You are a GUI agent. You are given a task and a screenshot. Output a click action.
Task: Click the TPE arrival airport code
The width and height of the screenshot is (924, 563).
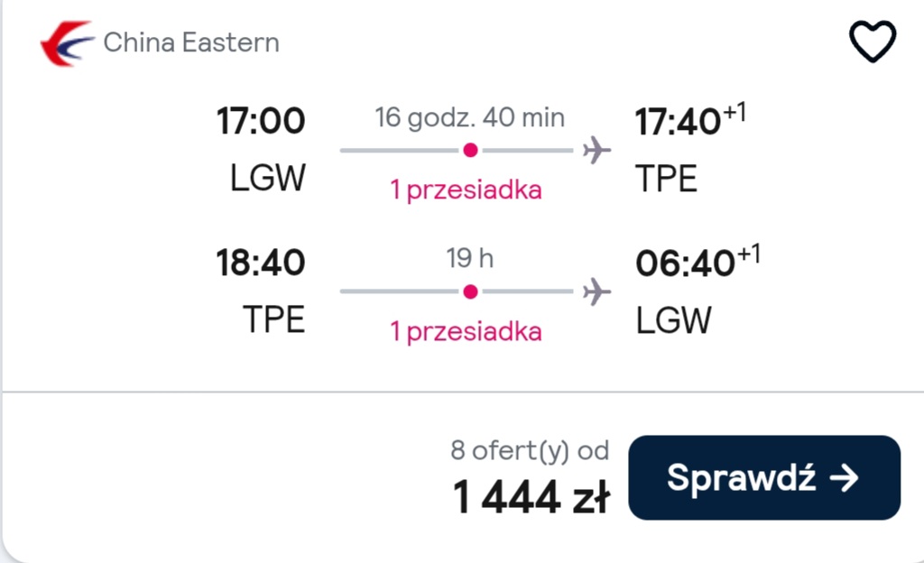point(667,179)
